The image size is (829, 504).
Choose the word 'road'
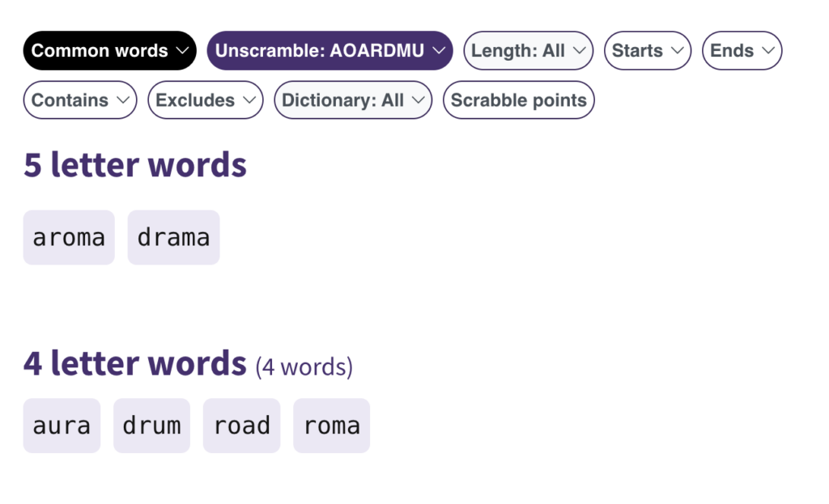click(241, 426)
